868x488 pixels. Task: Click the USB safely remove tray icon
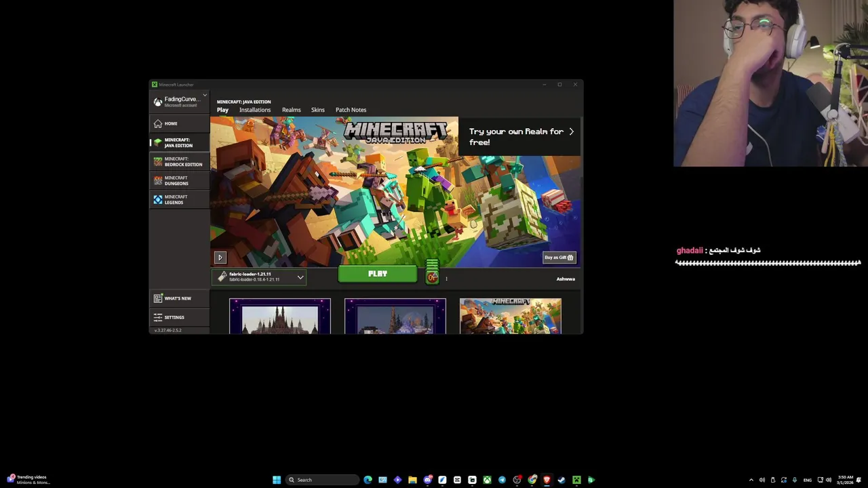point(772,480)
